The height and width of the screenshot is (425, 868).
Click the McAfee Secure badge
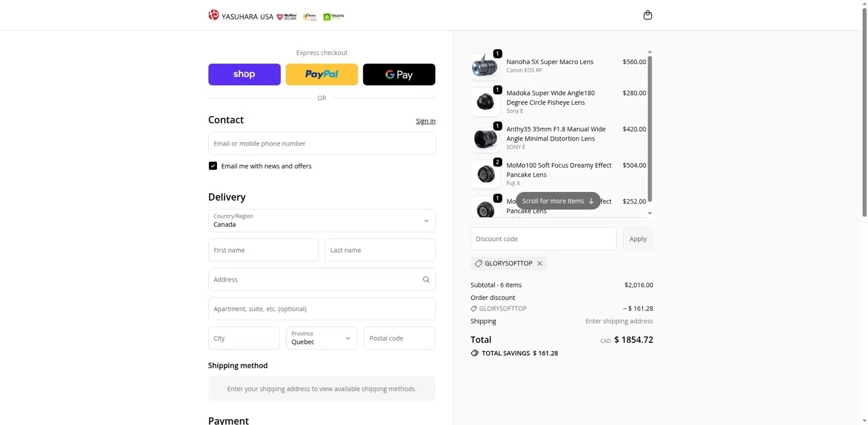click(x=286, y=17)
